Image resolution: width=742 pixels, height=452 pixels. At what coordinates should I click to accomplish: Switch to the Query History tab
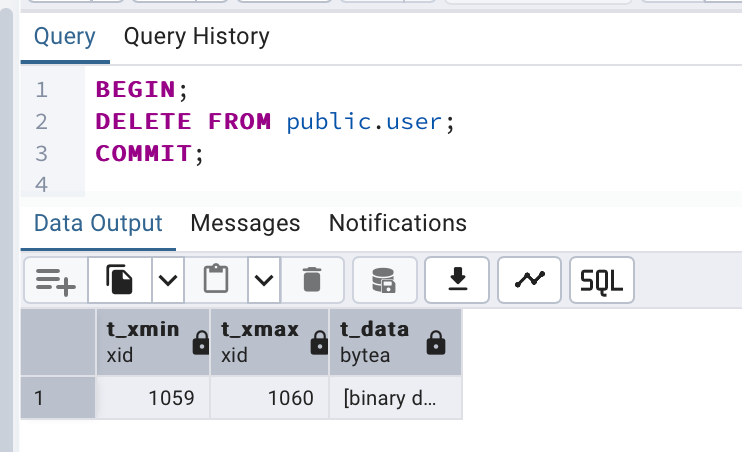[x=196, y=36]
